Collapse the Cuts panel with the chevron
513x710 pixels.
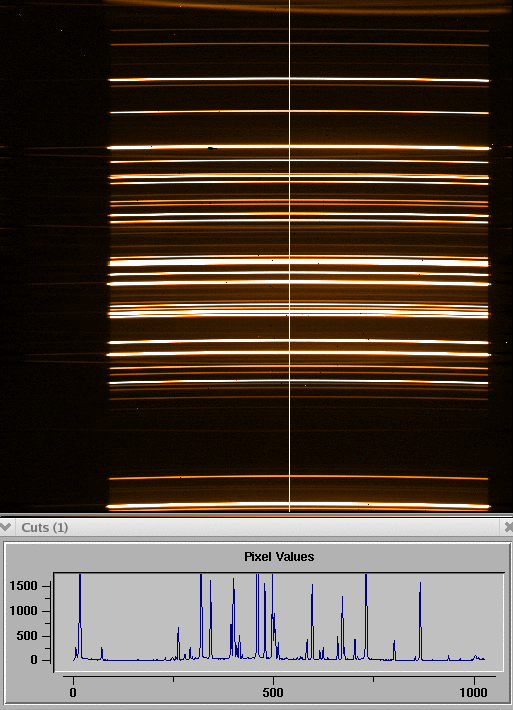tap(5, 527)
